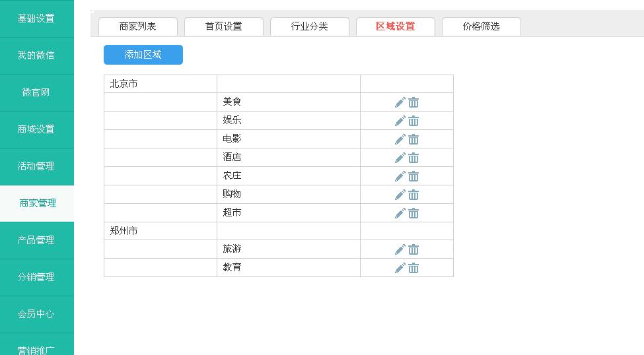
Task: Edit the 旅游 row with pencil icon
Action: tap(400, 249)
